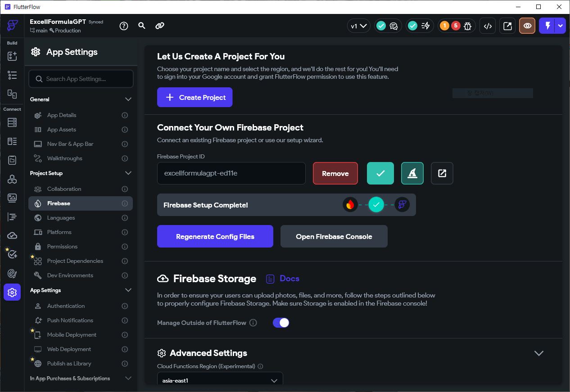Open the comments status icon
This screenshot has width=570, height=392.
pyautogui.click(x=394, y=26)
